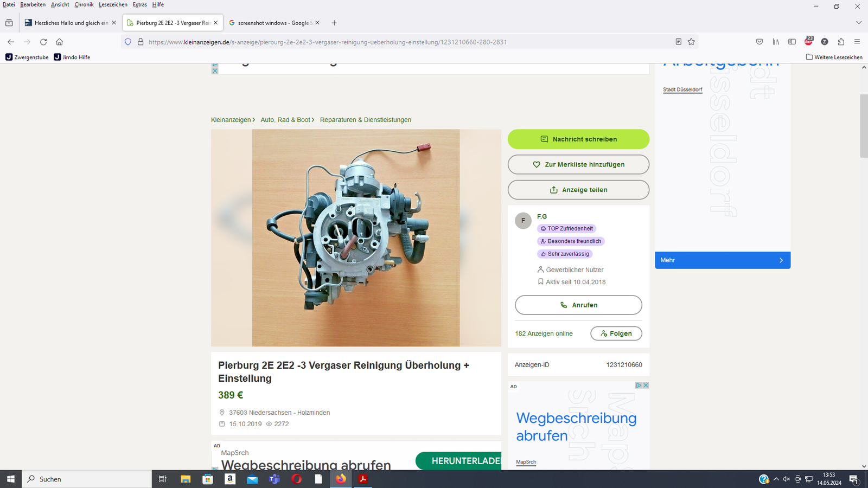Image resolution: width=868 pixels, height=488 pixels.
Task: Click the home page icon
Action: click(60, 42)
